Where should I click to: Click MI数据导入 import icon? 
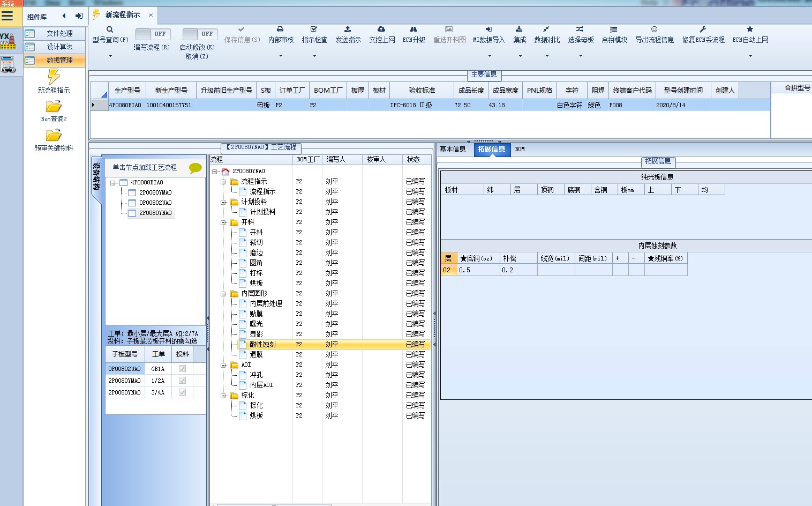tap(488, 29)
